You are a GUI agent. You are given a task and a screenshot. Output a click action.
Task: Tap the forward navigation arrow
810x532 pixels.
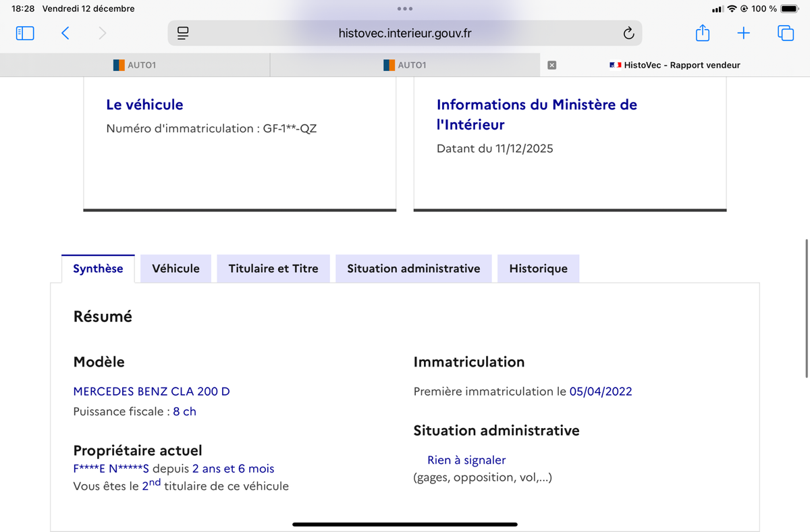coord(102,33)
